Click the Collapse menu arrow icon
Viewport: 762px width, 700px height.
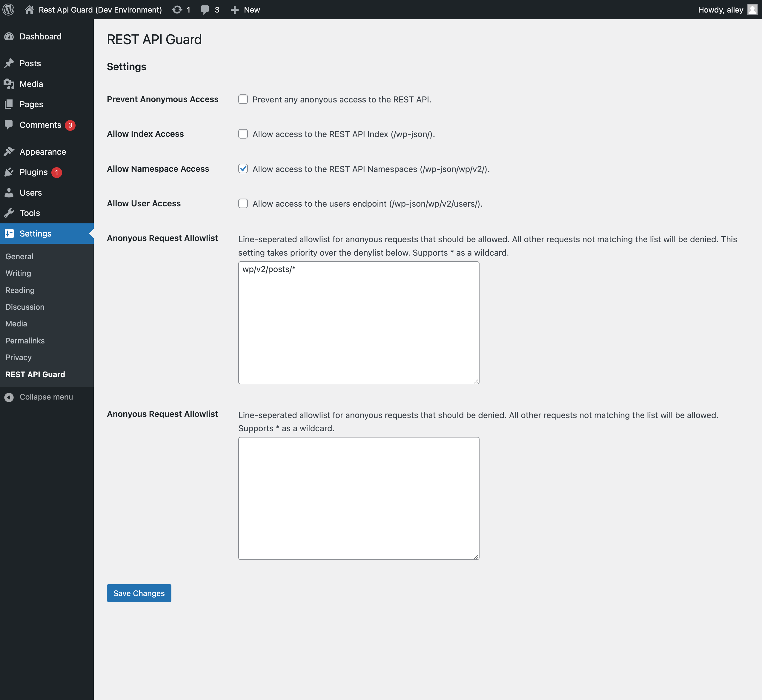(x=9, y=397)
